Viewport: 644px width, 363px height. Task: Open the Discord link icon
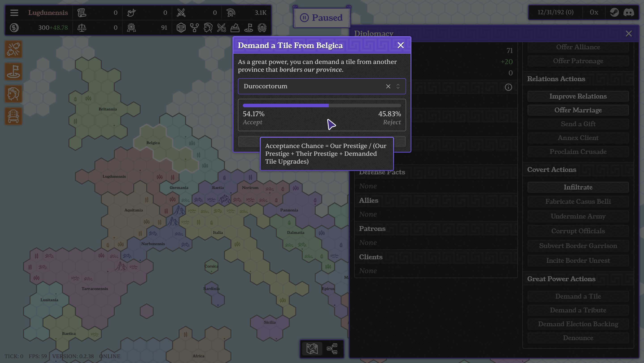click(629, 12)
